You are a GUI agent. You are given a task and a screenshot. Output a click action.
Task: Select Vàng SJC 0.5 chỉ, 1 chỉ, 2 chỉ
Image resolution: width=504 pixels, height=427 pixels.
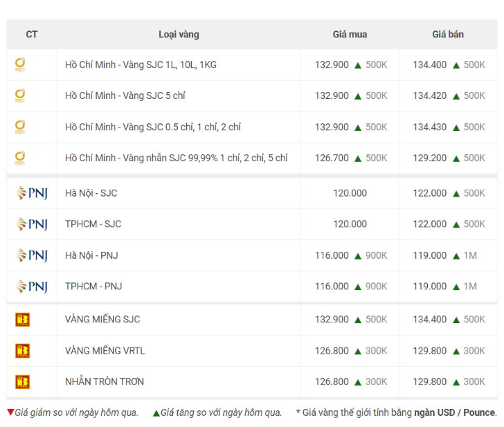click(181, 127)
